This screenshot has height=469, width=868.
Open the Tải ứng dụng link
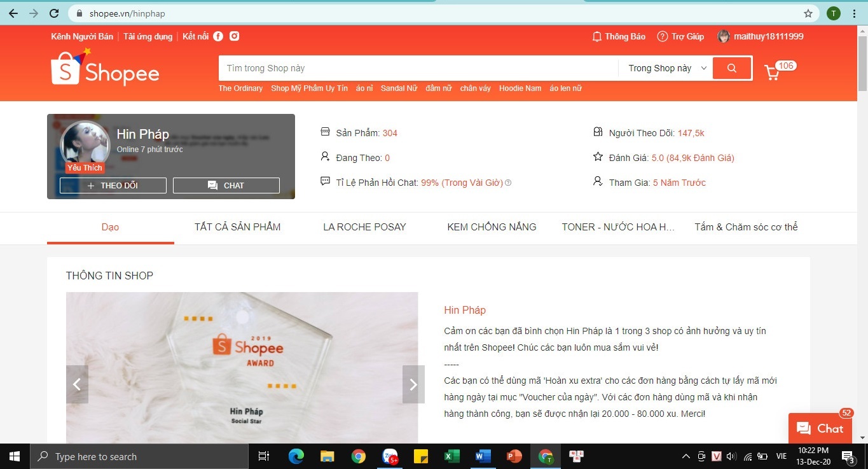click(148, 36)
